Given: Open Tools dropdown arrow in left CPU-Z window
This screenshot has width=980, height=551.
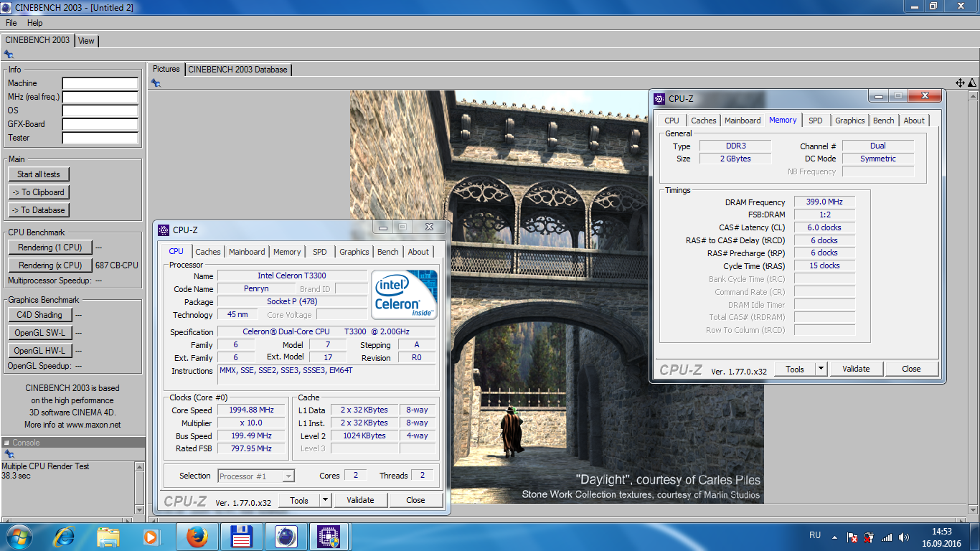Looking at the screenshot, I should click(325, 500).
